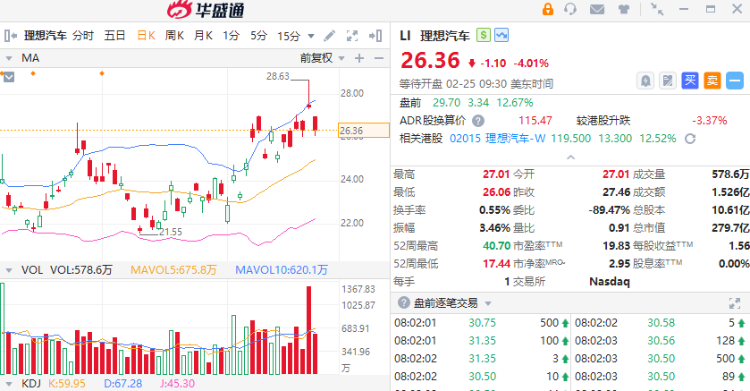This screenshot has height=391, width=750.
Task: Open customer service headset icon
Action: coord(570,9)
